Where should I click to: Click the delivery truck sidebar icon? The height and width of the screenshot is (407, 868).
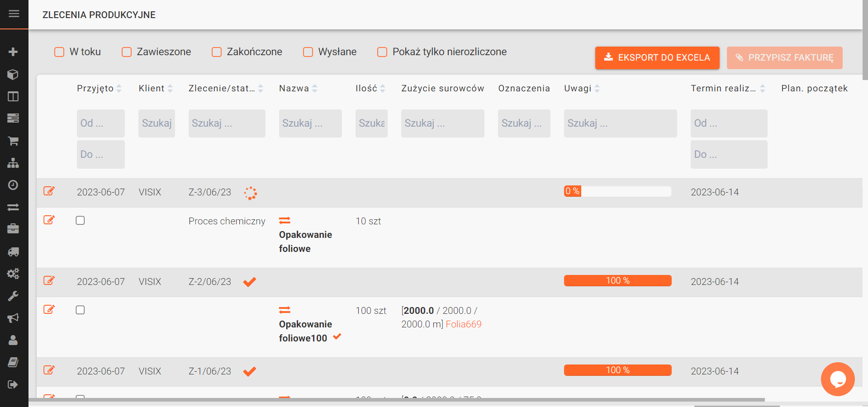(x=13, y=252)
